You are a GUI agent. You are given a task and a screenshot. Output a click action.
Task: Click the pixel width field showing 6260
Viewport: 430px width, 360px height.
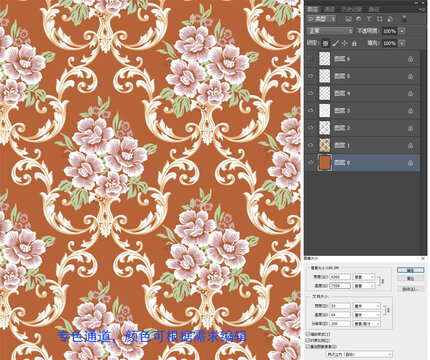coord(340,277)
